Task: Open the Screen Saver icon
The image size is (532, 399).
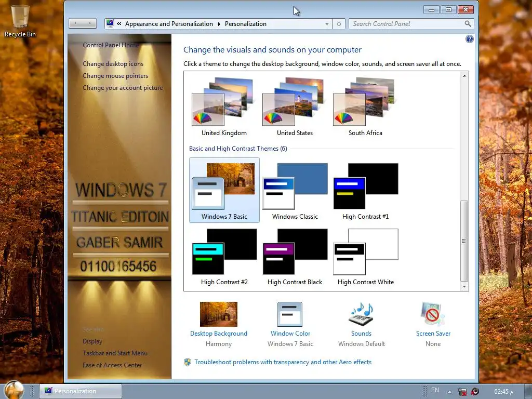Action: point(433,314)
